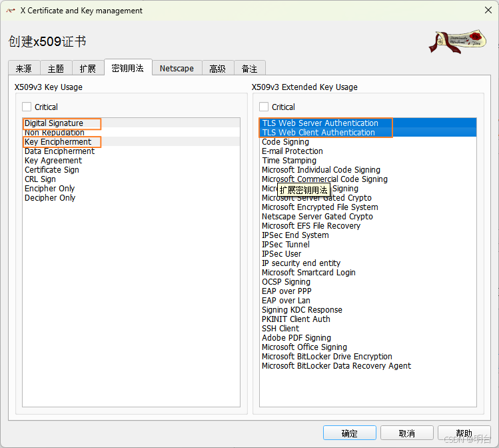Select Certificate Sign key usage

(x=131, y=170)
